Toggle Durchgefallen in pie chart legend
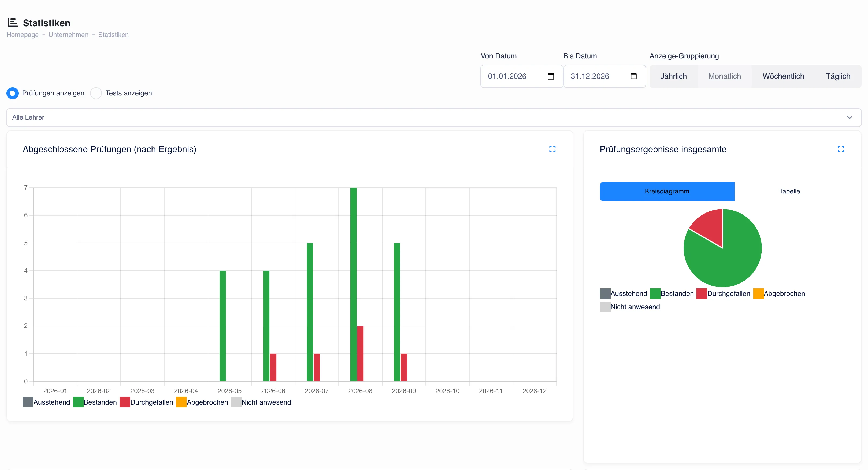The height and width of the screenshot is (470, 868). tap(723, 293)
